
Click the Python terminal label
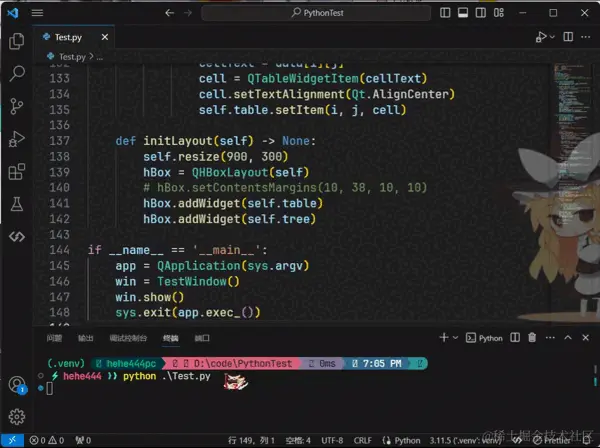click(x=484, y=338)
